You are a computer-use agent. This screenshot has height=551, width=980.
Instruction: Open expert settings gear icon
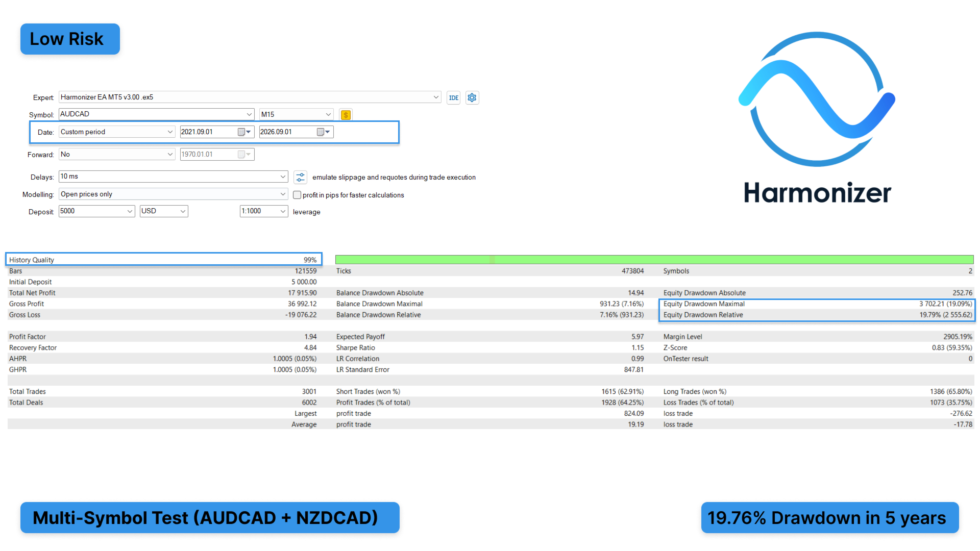coord(472,97)
